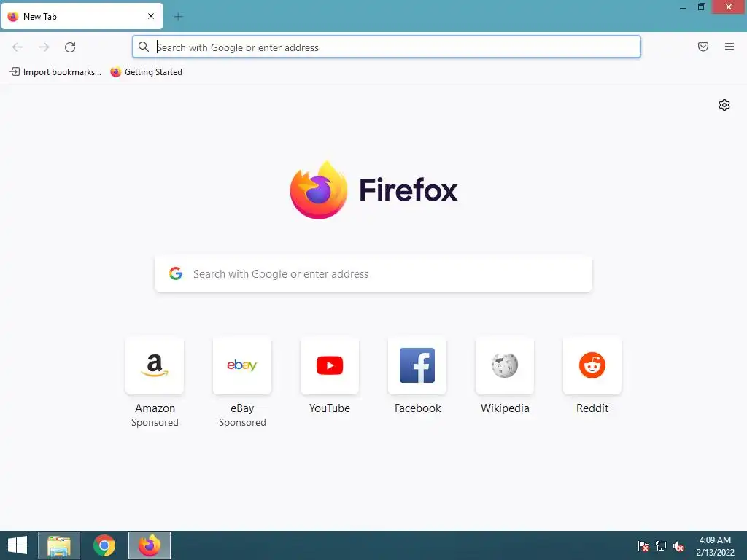Open the YouTube shortcut tile

[330, 366]
